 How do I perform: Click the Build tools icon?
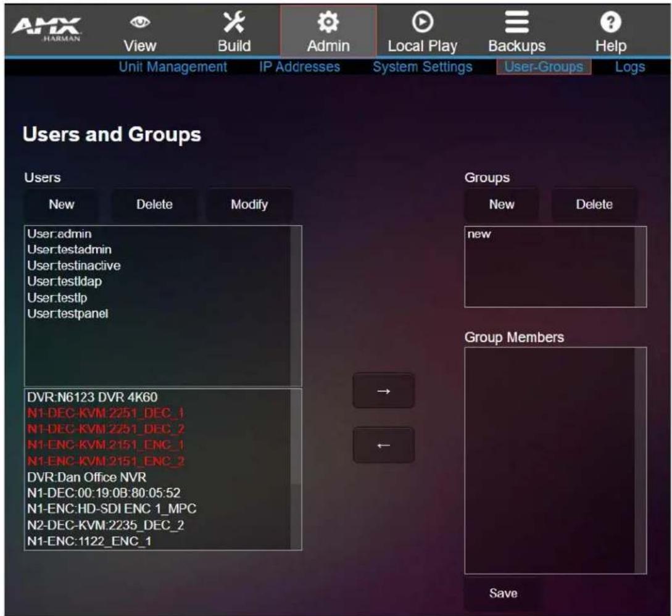tap(234, 22)
